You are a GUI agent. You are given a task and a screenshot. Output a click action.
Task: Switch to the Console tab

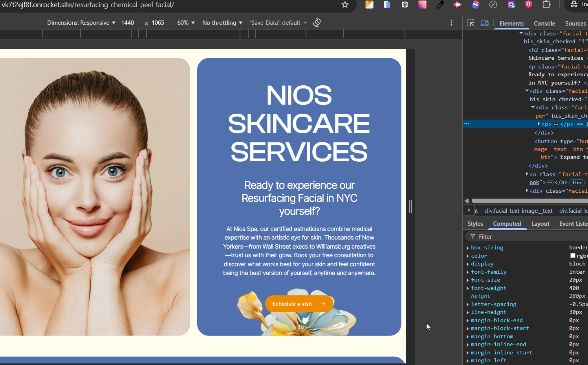544,24
